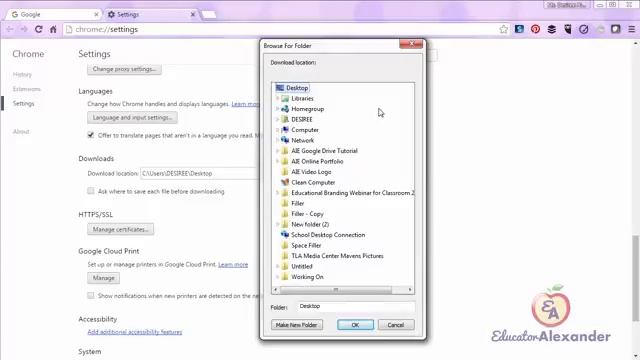Expand the Libraries node
The height and width of the screenshot is (360, 640).
pyautogui.click(x=277, y=98)
